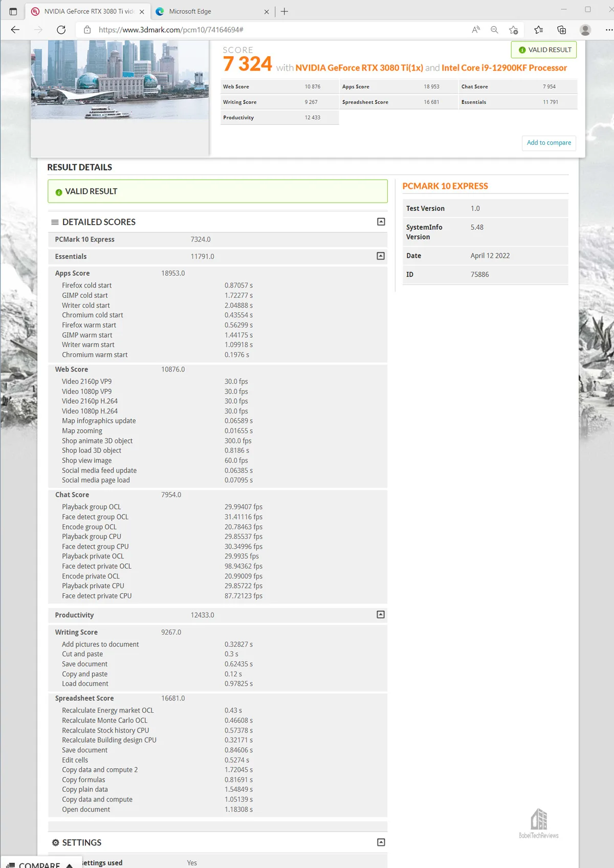Click the Encode group OCL row label
The image size is (614, 868).
(x=89, y=527)
